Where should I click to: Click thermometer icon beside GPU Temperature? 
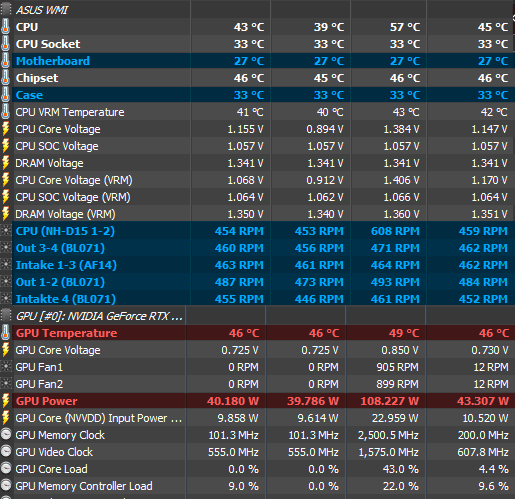[x=5, y=333]
